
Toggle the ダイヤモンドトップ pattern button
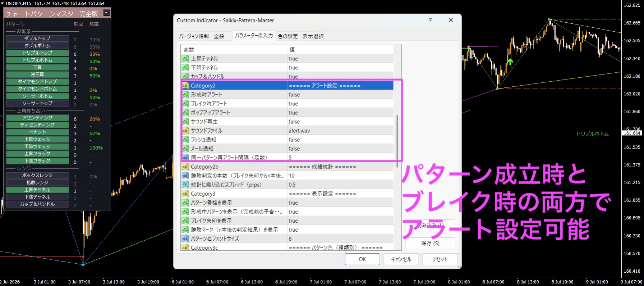click(x=37, y=82)
